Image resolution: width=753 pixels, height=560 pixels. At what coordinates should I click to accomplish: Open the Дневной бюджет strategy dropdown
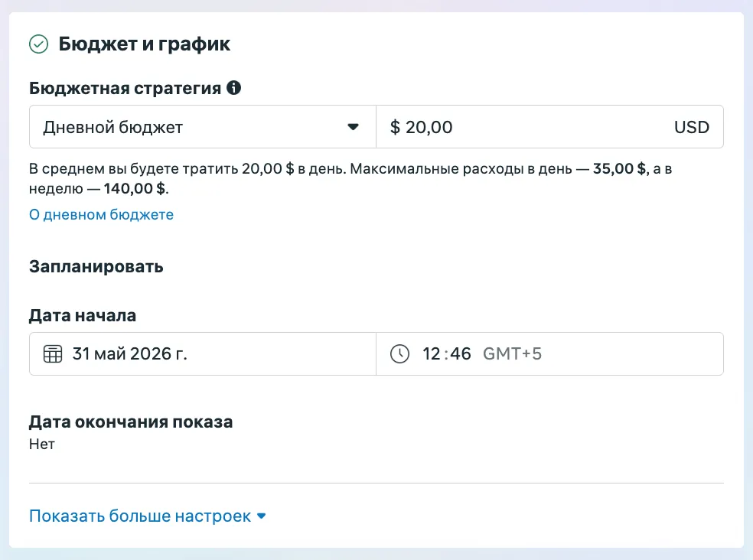[x=203, y=127]
